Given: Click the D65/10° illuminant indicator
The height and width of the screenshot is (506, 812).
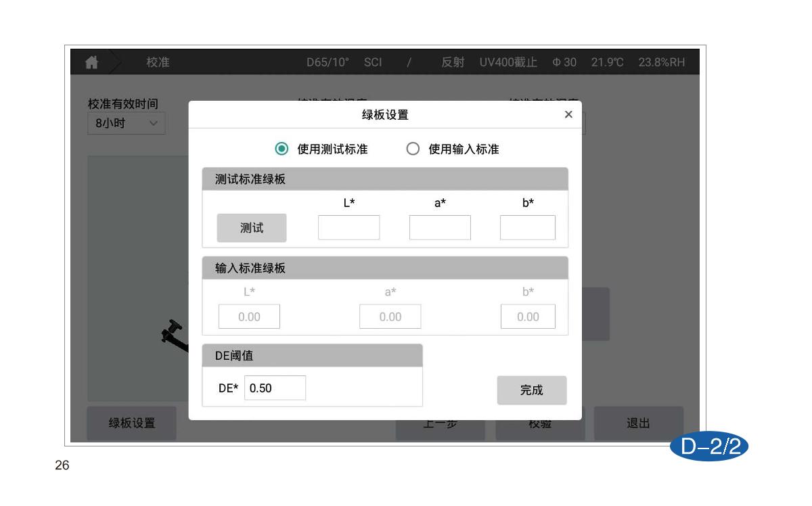Looking at the screenshot, I should [x=328, y=62].
